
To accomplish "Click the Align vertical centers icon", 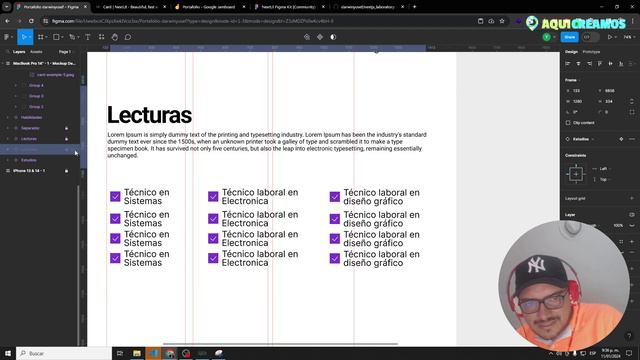I will [611, 64].
